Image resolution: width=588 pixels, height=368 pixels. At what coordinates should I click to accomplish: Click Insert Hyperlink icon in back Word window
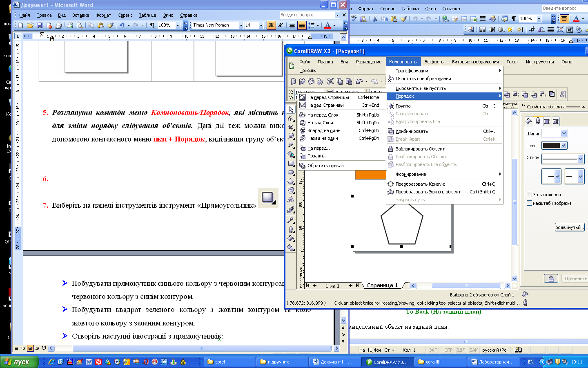coord(445,19)
